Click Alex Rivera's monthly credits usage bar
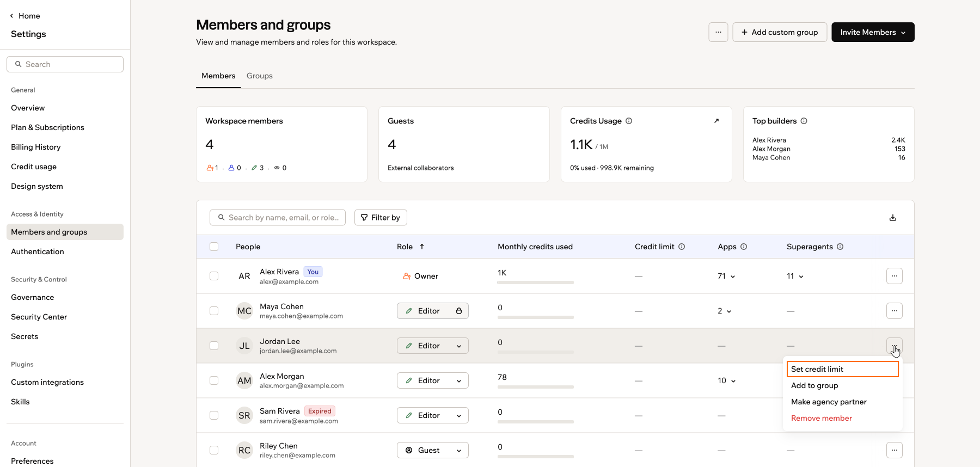Viewport: 980px width, 467px height. coord(536,282)
